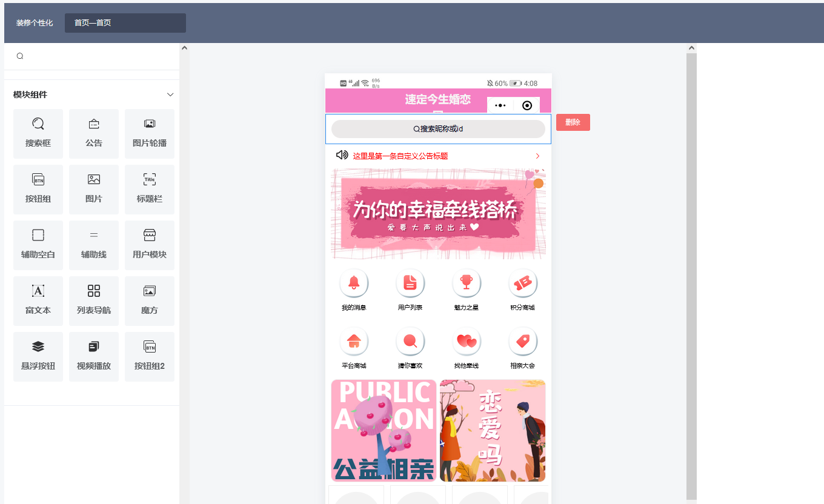Click the 猜你喜欢 magnifier icon

[410, 341]
